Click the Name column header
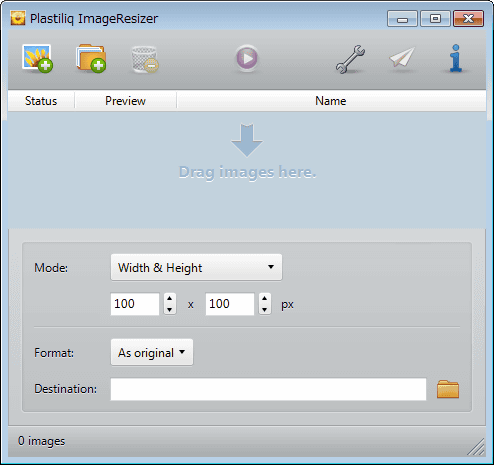 pyautogui.click(x=331, y=101)
